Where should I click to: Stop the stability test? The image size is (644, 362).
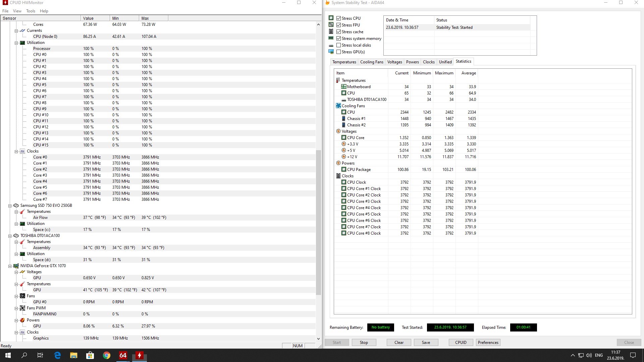click(364, 343)
